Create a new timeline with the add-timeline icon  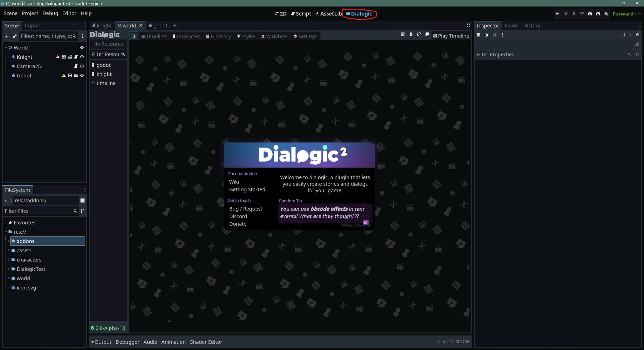click(x=403, y=35)
